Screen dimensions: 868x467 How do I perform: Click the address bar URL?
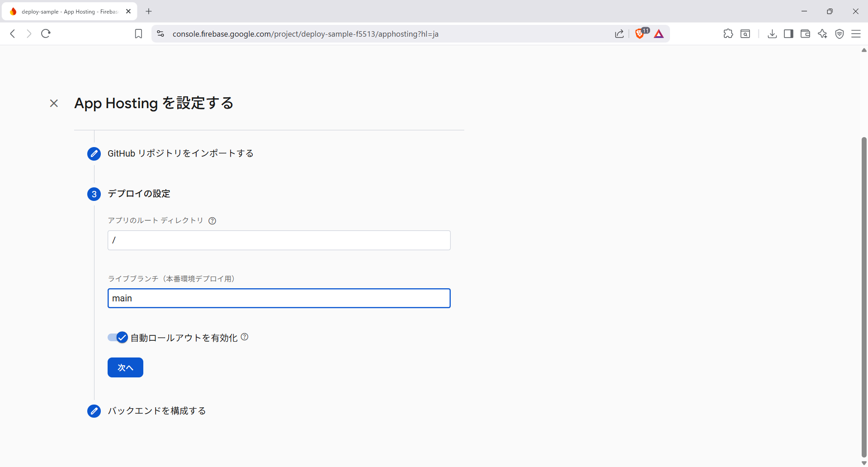(x=306, y=34)
